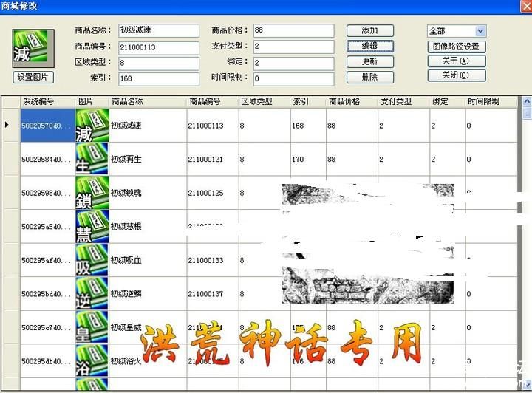Click the current-row arrow indicator
Screen dimensions: 532x393
(7, 125)
